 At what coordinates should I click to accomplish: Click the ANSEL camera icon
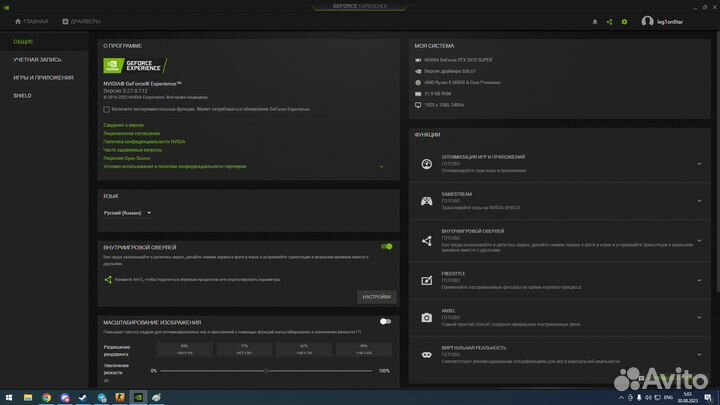click(x=427, y=317)
